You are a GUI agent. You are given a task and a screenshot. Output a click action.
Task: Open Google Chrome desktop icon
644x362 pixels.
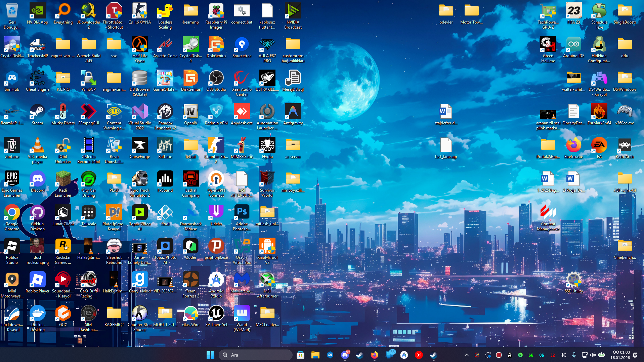[x=12, y=217]
